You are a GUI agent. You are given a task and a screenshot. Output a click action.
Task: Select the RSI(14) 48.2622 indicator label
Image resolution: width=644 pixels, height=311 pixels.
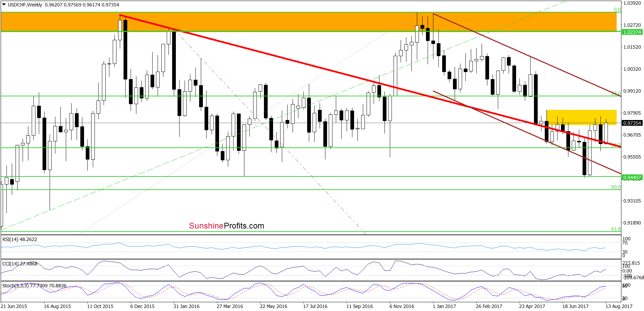[x=20, y=239]
